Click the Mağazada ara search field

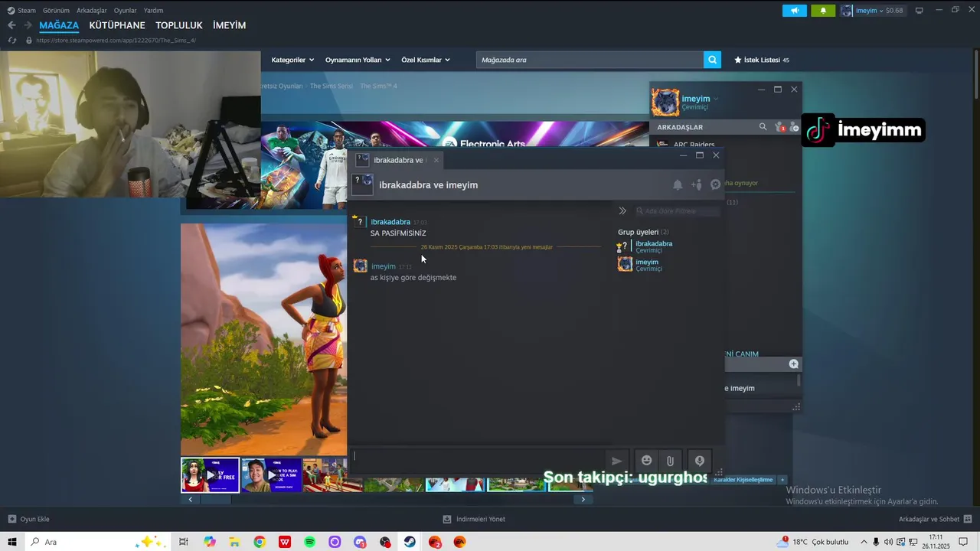590,60
